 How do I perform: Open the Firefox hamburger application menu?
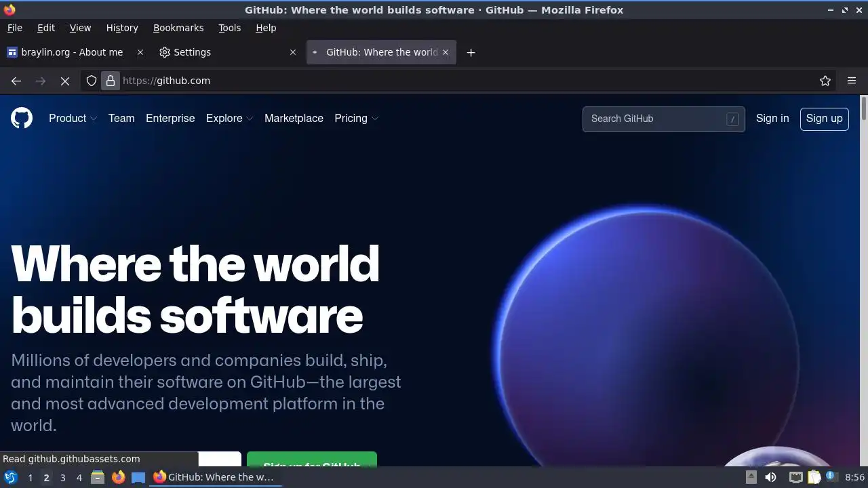point(852,81)
